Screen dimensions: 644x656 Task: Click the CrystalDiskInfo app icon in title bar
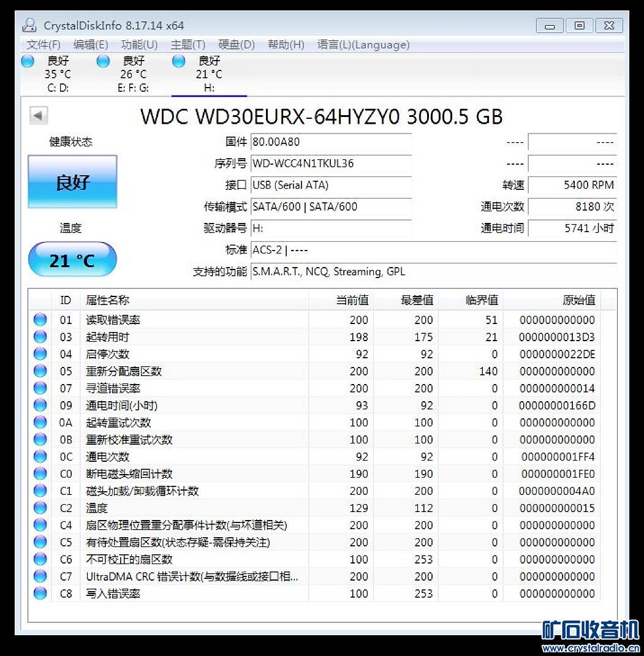click(x=29, y=25)
